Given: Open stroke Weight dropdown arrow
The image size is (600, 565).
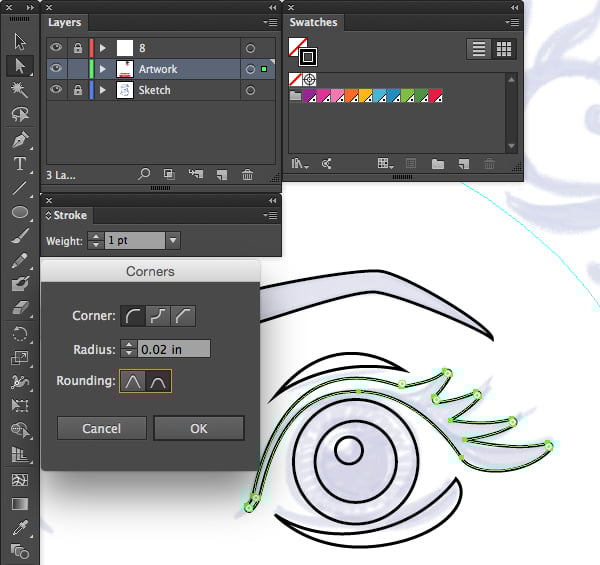Looking at the screenshot, I should click(x=173, y=240).
